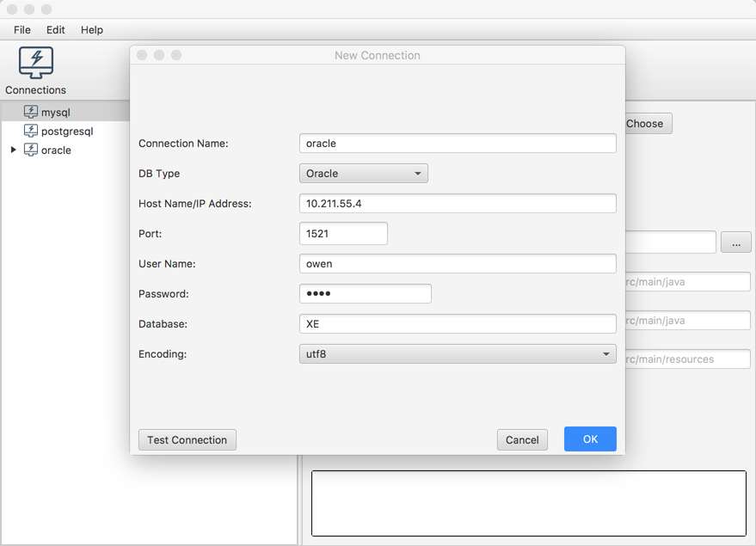Image resolution: width=756 pixels, height=546 pixels.
Task: Click the Test Connection button
Action: pos(187,440)
